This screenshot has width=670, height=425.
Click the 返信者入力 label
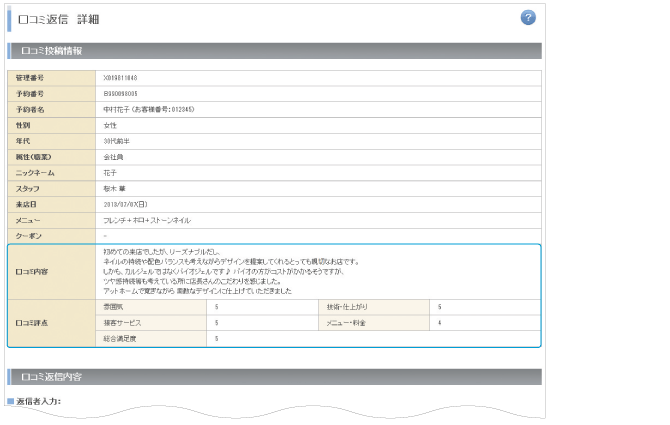point(38,401)
